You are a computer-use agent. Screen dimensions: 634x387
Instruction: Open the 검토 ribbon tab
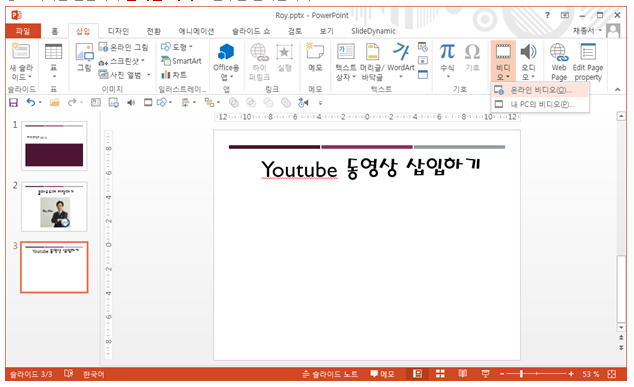(x=295, y=31)
